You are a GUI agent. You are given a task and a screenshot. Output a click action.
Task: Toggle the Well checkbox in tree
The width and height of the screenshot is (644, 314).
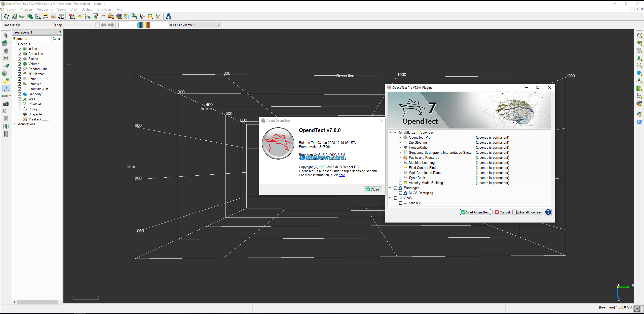(20, 99)
